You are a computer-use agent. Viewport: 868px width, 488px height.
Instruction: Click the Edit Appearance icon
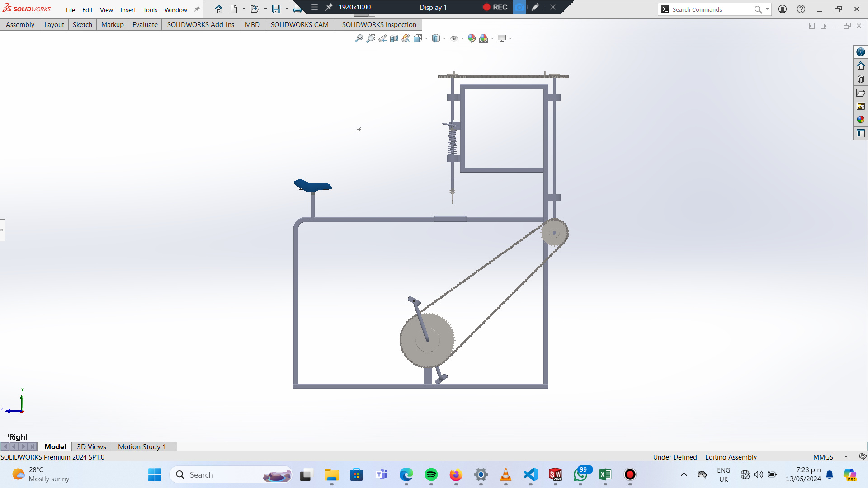pos(472,38)
